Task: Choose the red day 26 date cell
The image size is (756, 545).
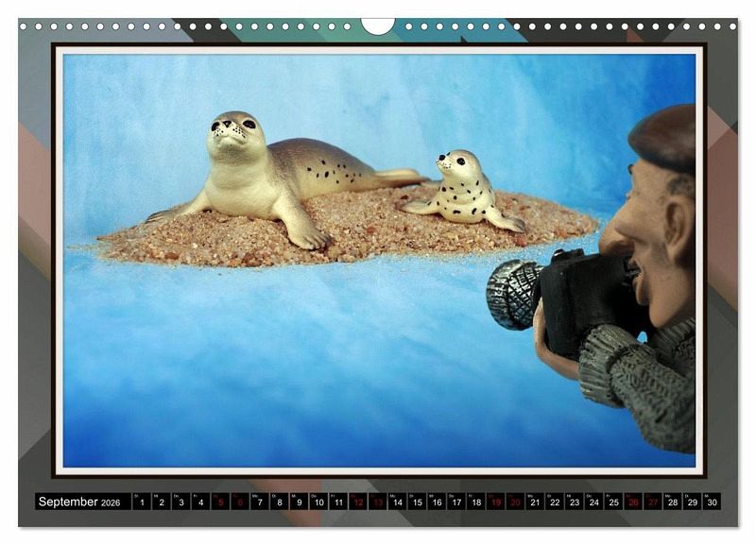Action: pyautogui.click(x=633, y=502)
